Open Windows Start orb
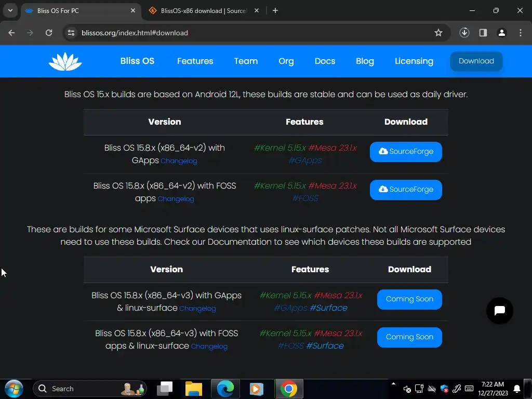The width and height of the screenshot is (532, 399). [14, 389]
